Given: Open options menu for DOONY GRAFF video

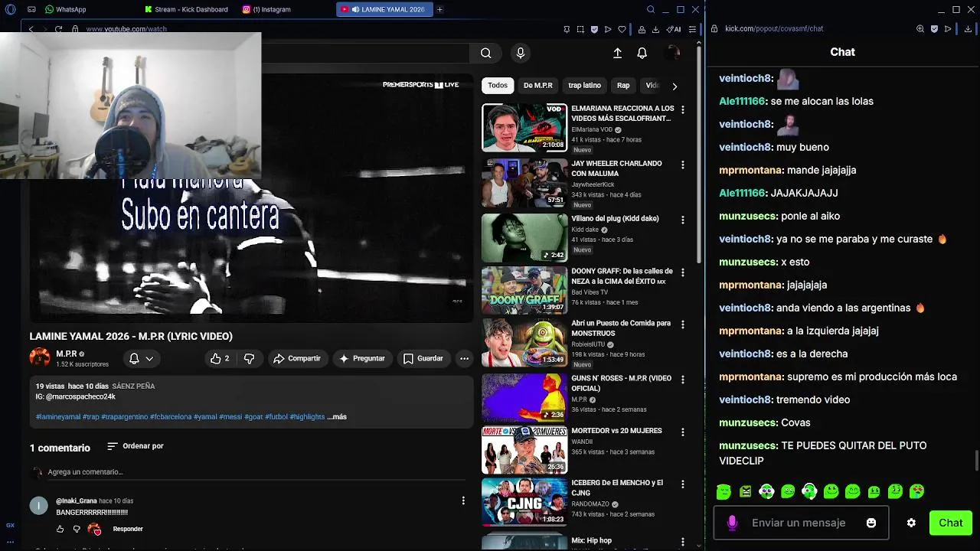Looking at the screenshot, I should coord(683,272).
